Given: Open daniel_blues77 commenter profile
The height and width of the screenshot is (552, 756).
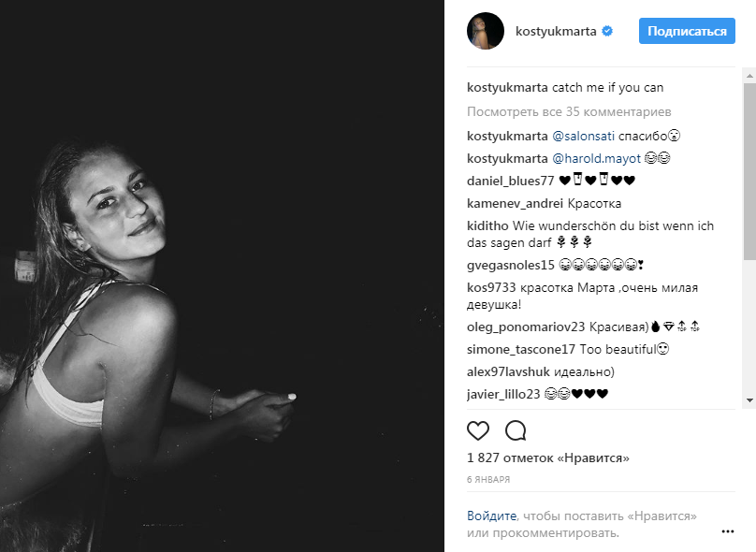Looking at the screenshot, I should (510, 181).
